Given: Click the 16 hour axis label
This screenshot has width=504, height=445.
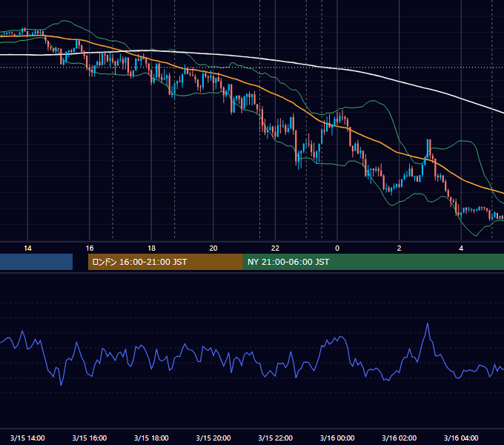Looking at the screenshot, I should (90, 248).
